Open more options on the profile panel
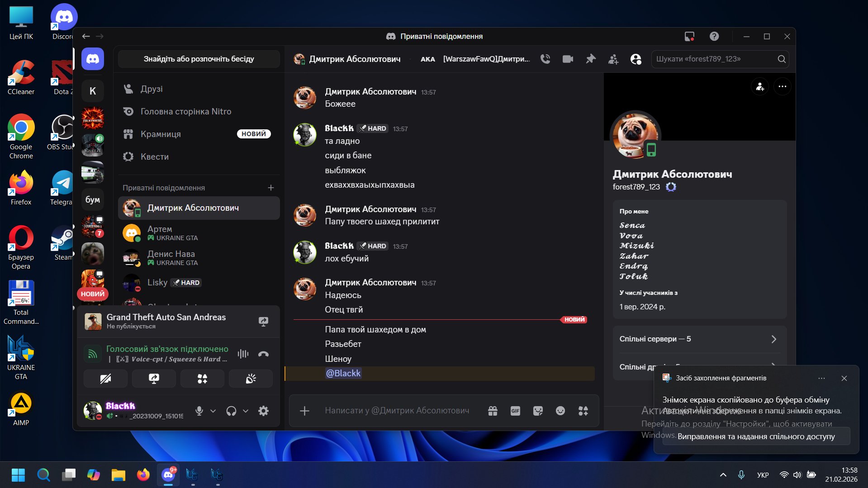868x488 pixels. tap(783, 86)
